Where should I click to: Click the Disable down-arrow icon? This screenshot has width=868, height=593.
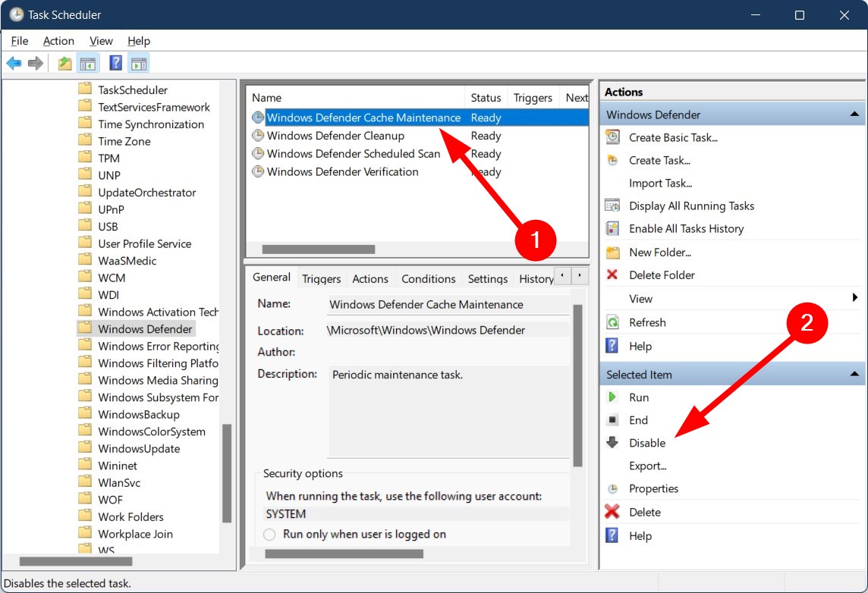tap(612, 443)
